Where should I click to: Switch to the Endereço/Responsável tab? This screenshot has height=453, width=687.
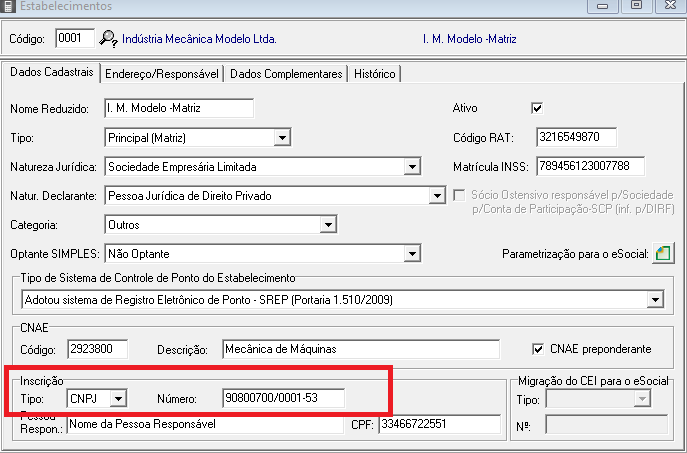pos(162,74)
